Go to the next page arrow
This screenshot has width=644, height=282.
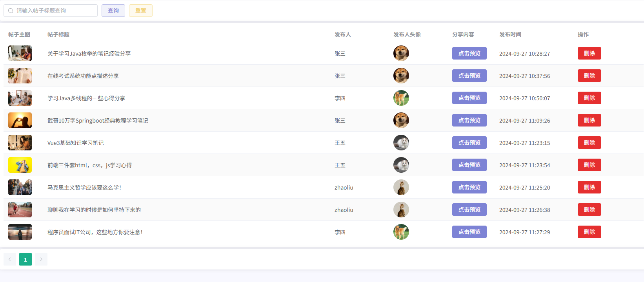tap(41, 259)
